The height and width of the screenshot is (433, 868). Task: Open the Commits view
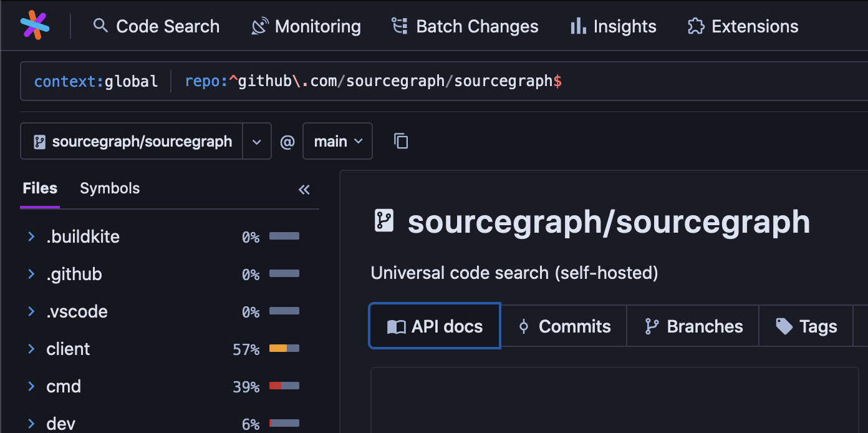click(564, 326)
